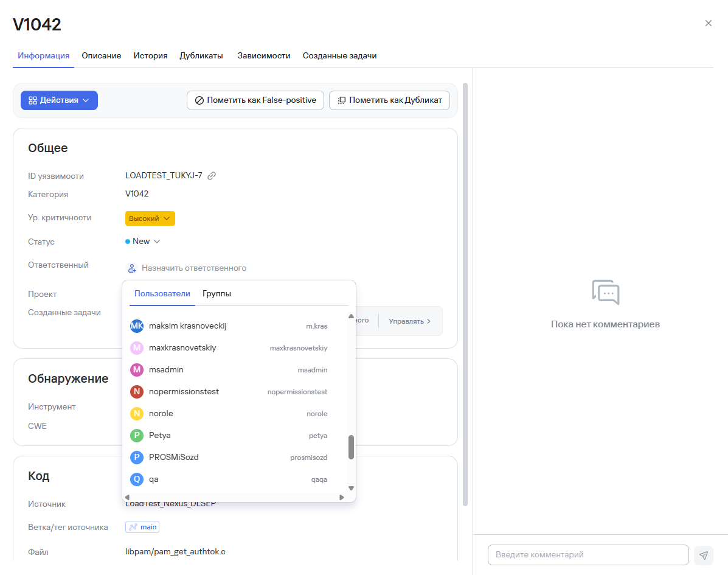Screen dimensions: 728x575
Task: Click the PROSMiSozd blue avatar
Action: point(136,457)
